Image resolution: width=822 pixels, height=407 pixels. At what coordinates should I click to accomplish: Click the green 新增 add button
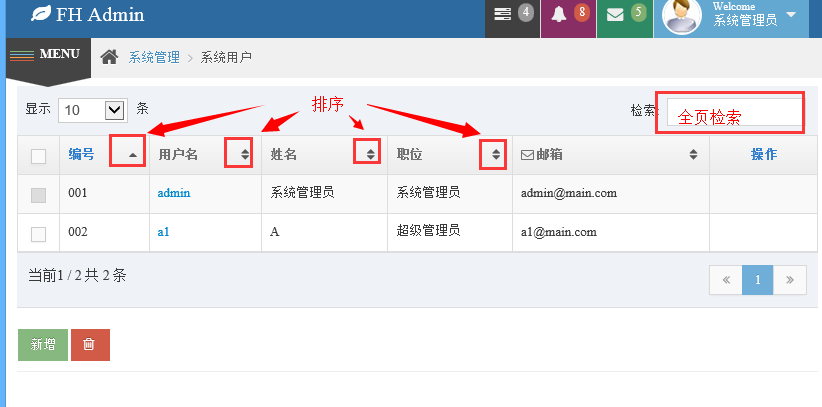[x=43, y=345]
